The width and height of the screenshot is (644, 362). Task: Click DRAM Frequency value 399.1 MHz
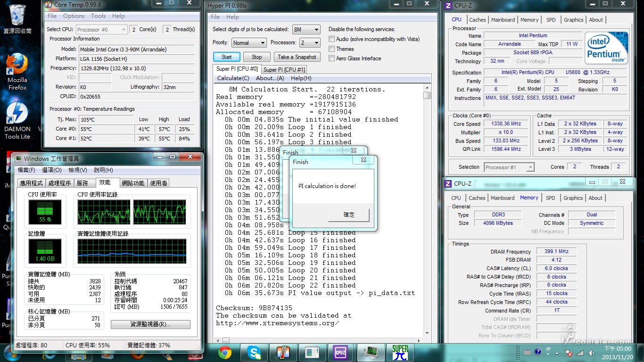pyautogui.click(x=557, y=252)
